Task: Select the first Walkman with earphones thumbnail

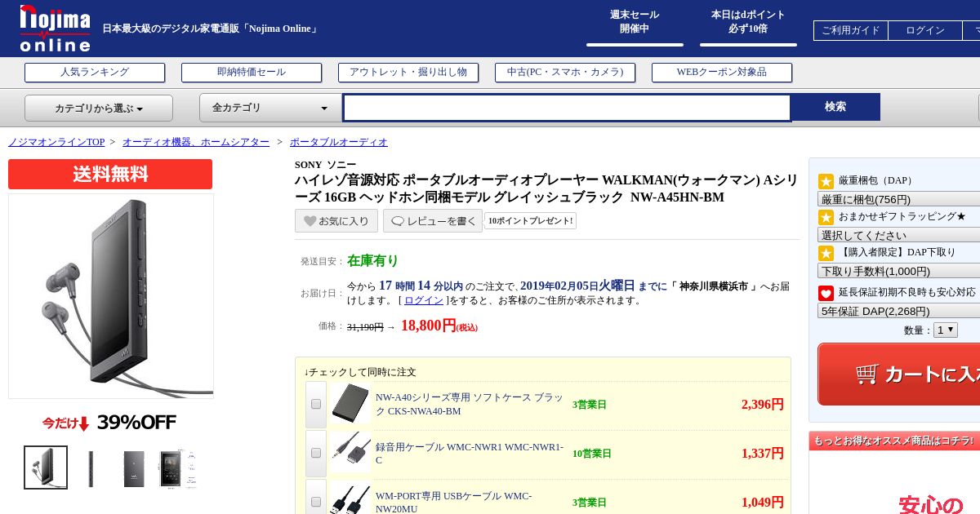Action: pyautogui.click(x=46, y=467)
